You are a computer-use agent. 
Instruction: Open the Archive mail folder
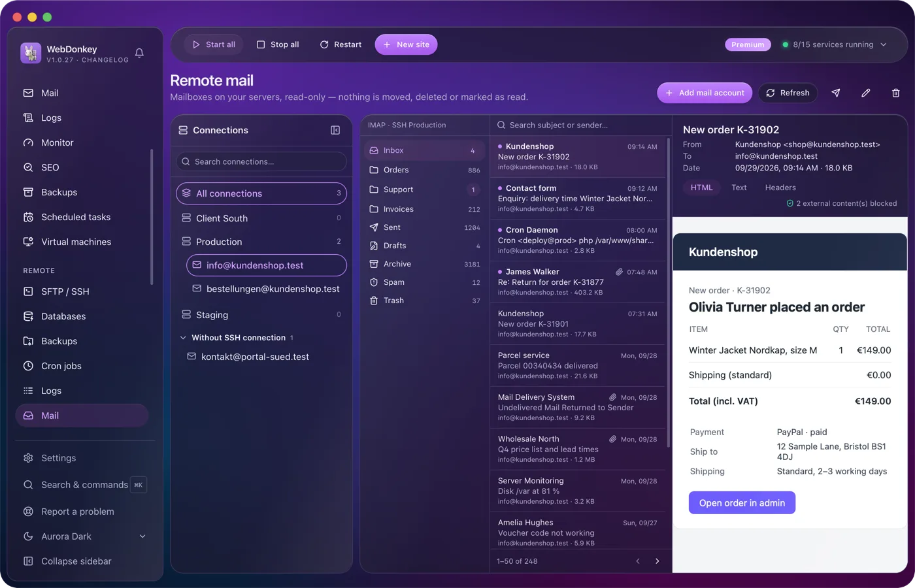[425, 264]
